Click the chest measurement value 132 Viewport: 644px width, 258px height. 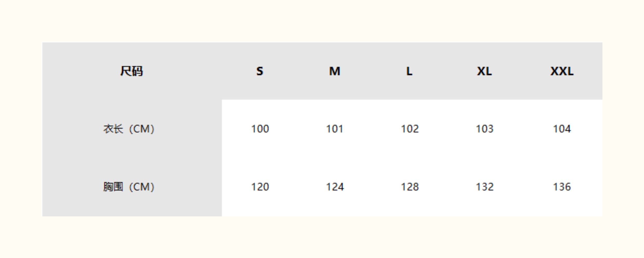click(x=484, y=187)
